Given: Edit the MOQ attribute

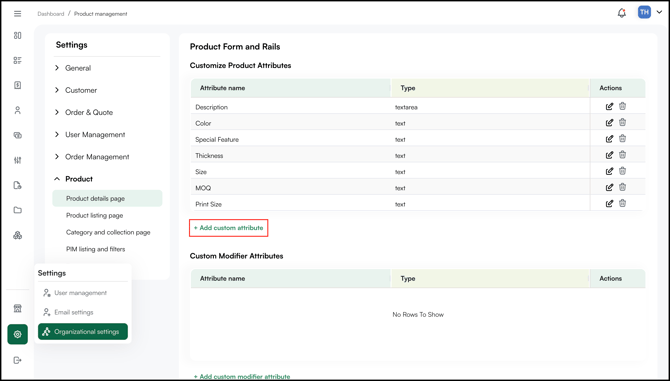Looking at the screenshot, I should click(609, 188).
